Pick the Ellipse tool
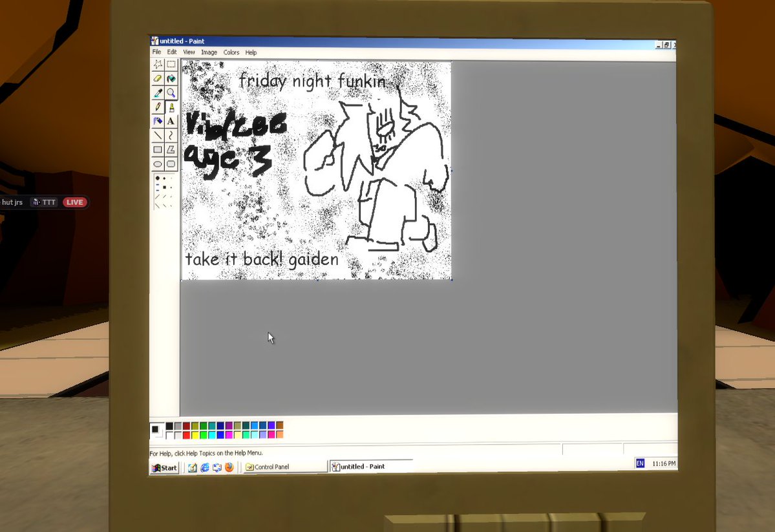The width and height of the screenshot is (775, 532). [x=158, y=164]
